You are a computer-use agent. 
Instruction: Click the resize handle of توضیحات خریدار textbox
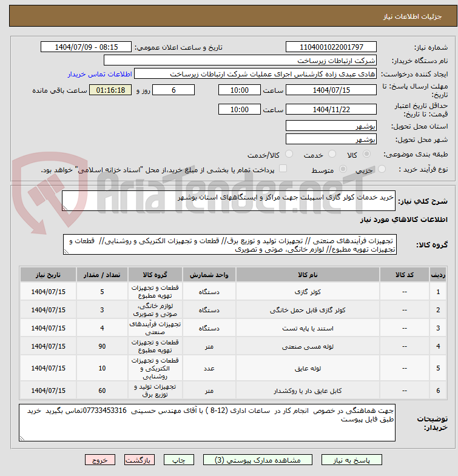[22, 438]
